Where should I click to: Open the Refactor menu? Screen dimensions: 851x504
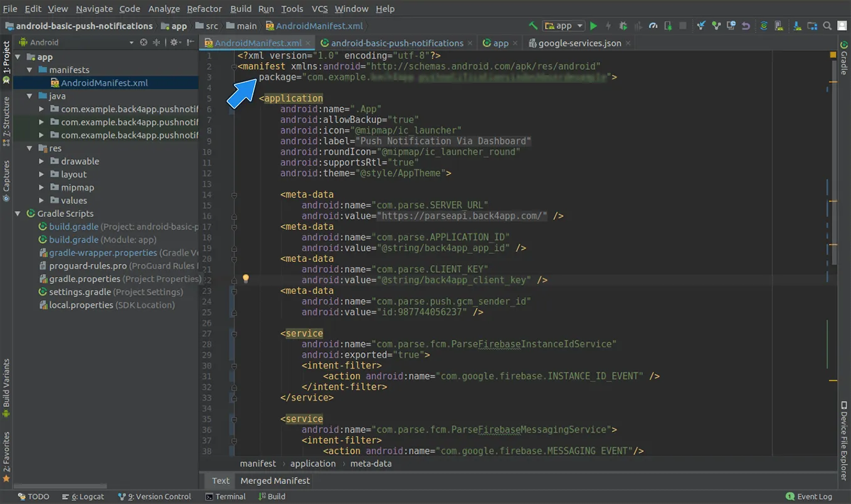(x=204, y=9)
